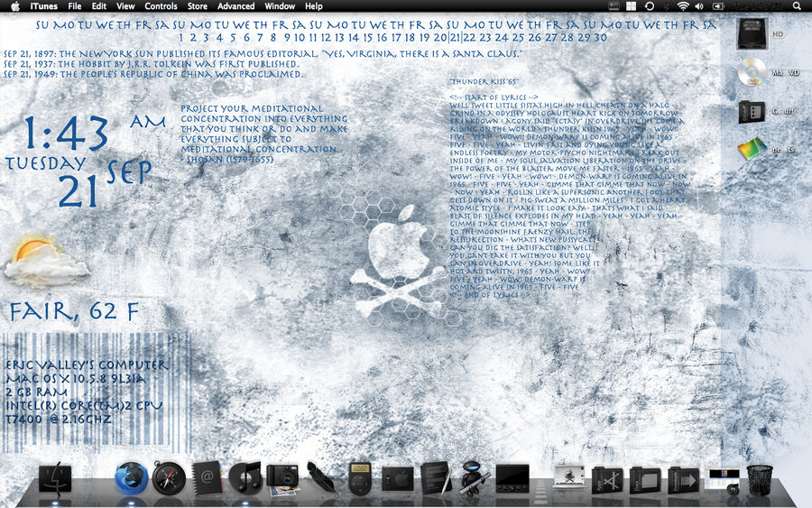Viewport: 812px width, 508px height.
Task: Open the camera photo app in dock
Action: pos(282,478)
